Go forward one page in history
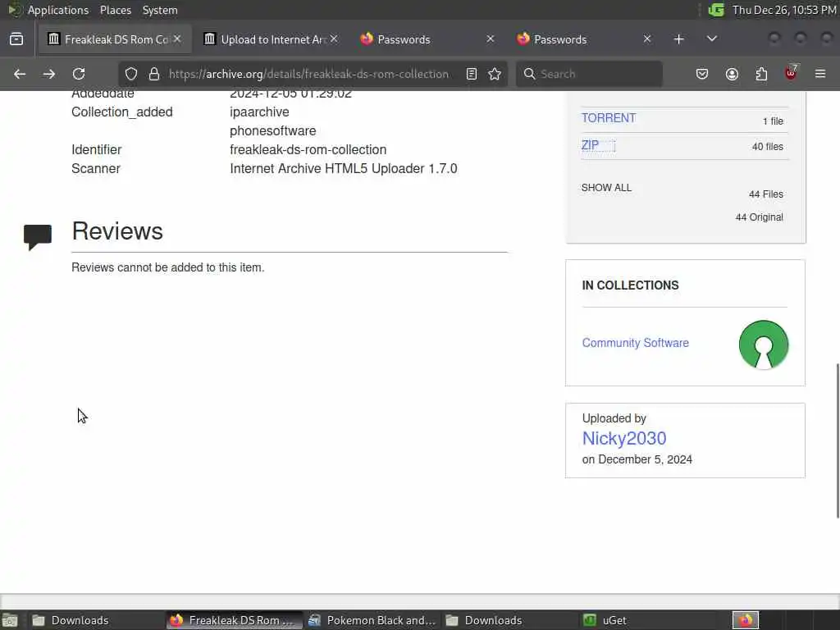Screen dimensions: 840x630 click(48, 74)
